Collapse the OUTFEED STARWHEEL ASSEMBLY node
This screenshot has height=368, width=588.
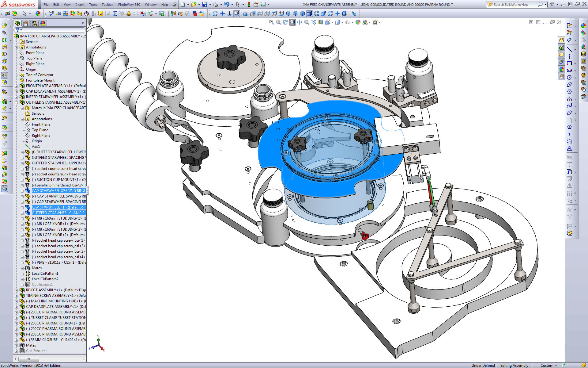coord(17,102)
